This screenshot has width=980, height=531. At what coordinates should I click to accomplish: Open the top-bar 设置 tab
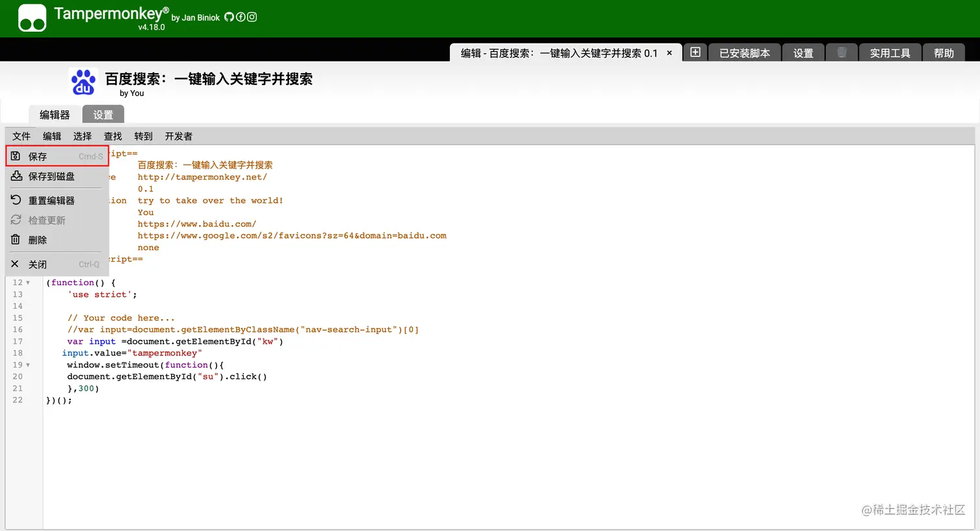tap(803, 53)
